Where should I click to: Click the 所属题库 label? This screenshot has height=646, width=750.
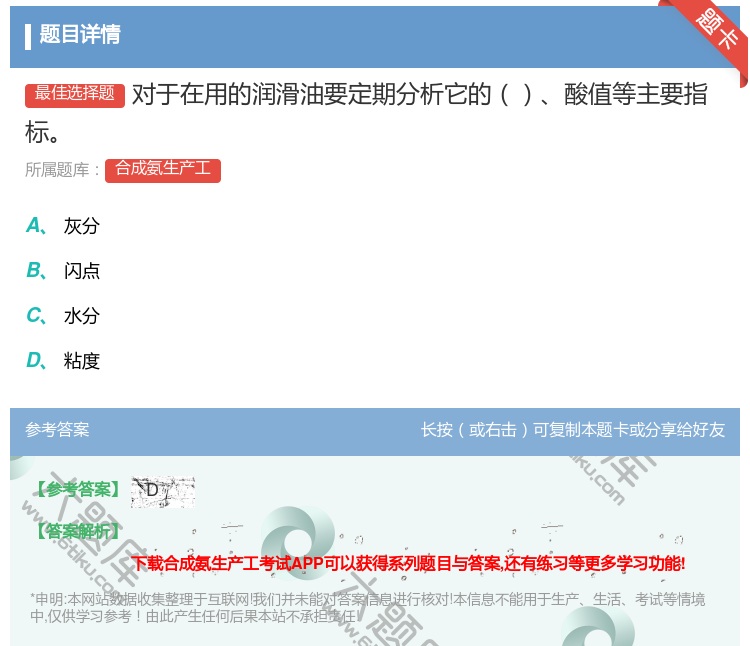click(x=62, y=170)
